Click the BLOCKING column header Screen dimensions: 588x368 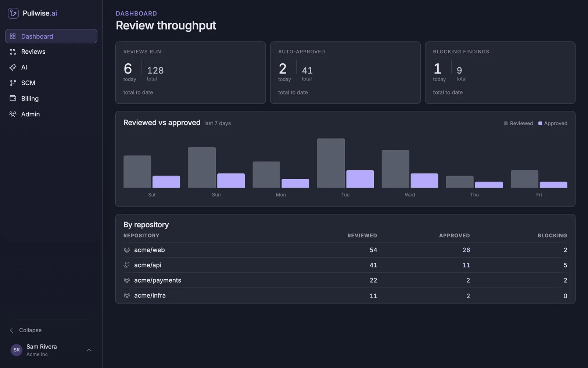(x=552, y=236)
